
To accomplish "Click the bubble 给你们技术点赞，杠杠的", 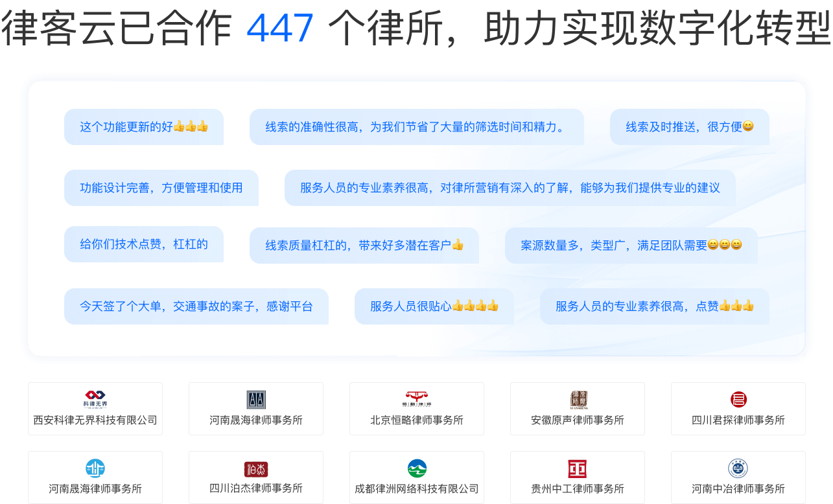I will click(x=144, y=244).
